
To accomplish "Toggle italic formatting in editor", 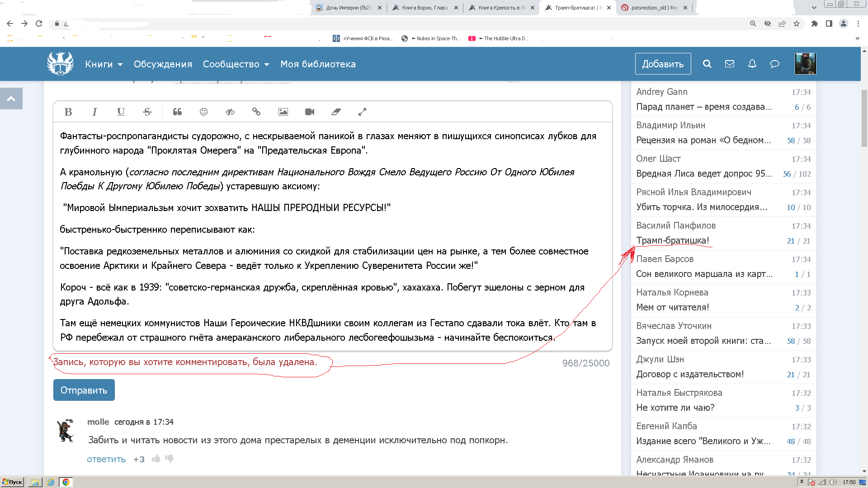I will pos(94,112).
